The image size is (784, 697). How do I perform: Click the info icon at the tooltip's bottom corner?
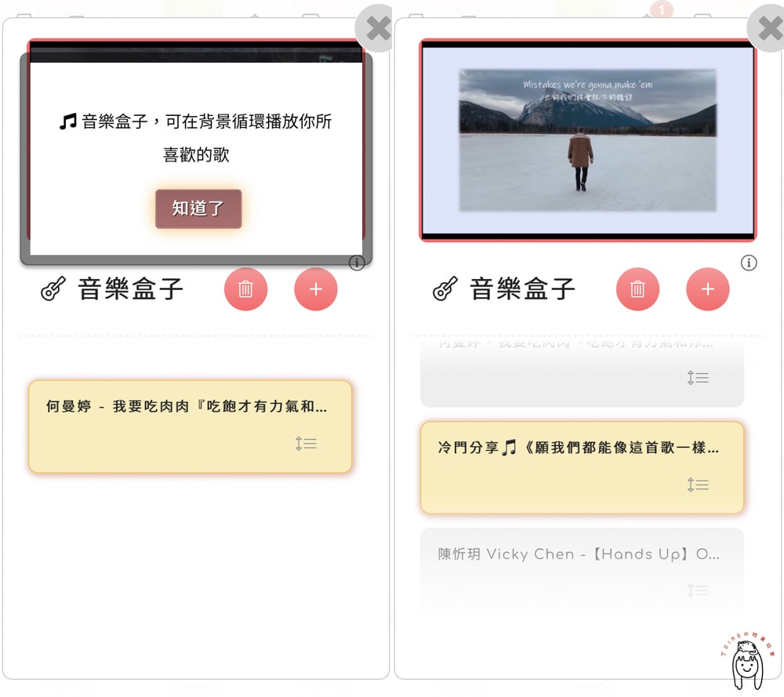[357, 263]
